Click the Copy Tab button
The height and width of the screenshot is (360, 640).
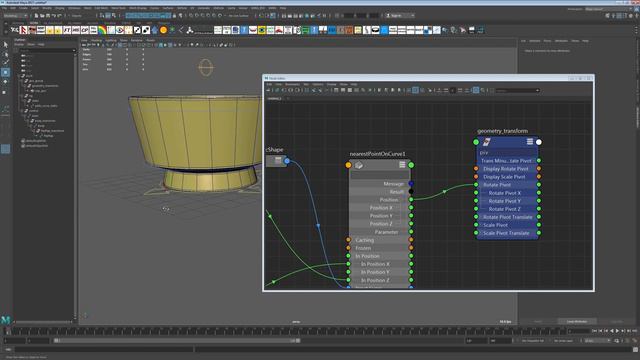[617, 321]
